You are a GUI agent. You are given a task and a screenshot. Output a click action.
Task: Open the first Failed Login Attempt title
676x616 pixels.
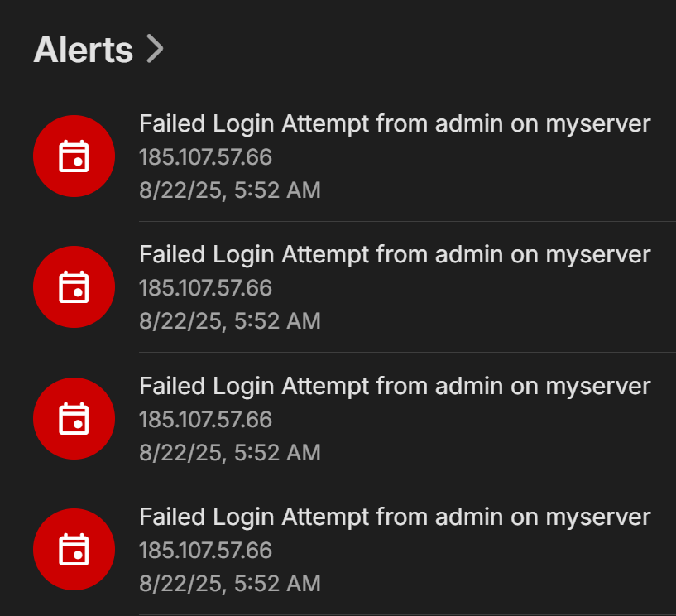(395, 124)
